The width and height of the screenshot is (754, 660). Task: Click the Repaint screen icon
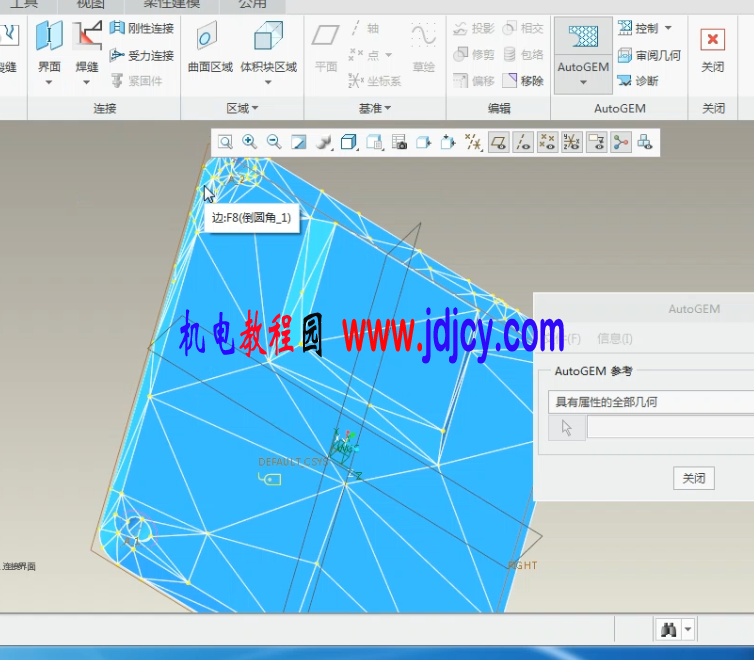coord(299,142)
